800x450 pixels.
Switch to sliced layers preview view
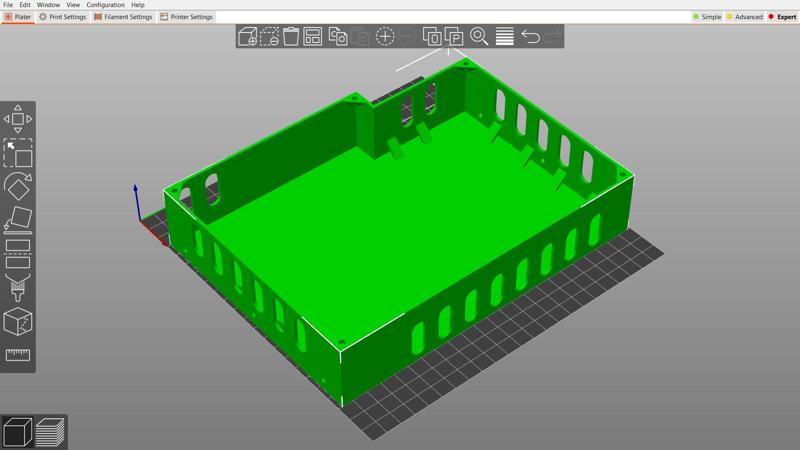click(x=50, y=432)
